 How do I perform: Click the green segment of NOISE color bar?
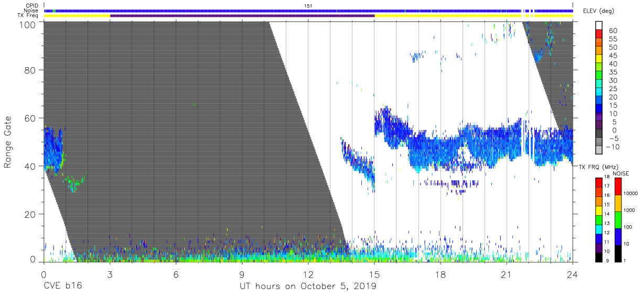click(x=618, y=220)
